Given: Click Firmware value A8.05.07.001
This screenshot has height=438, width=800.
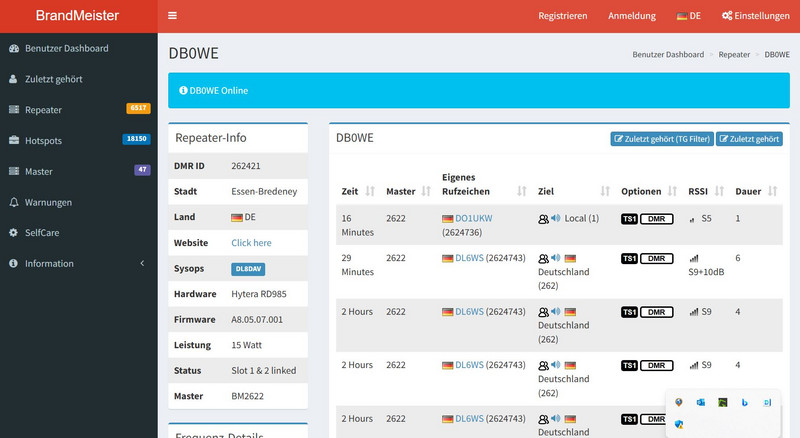Looking at the screenshot, I should [x=257, y=320].
